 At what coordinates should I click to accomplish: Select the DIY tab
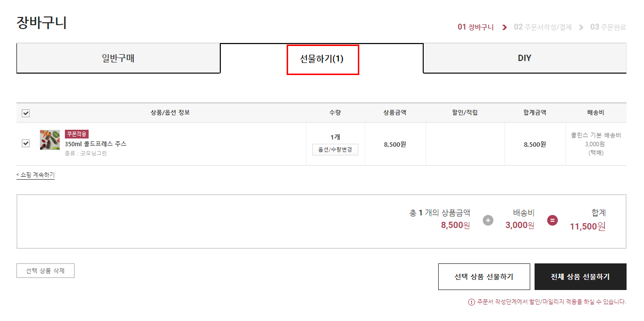(524, 59)
